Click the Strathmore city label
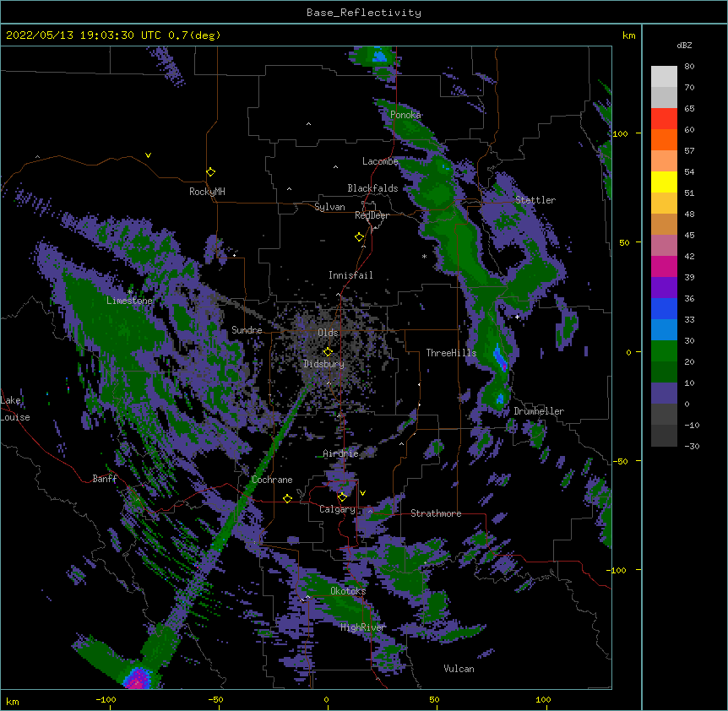The height and width of the screenshot is (711, 728). pos(436,513)
